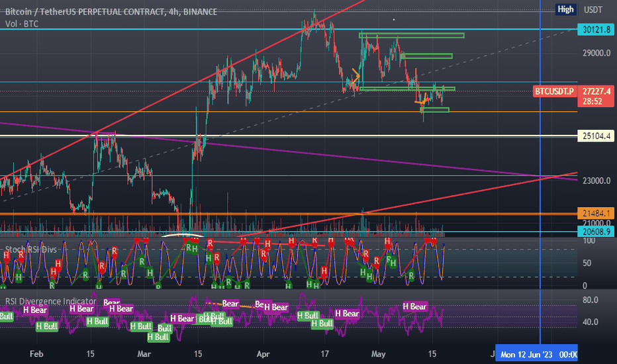This screenshot has height=364, width=617.
Task: Click the 29000.0 price axis value
Action: click(596, 53)
